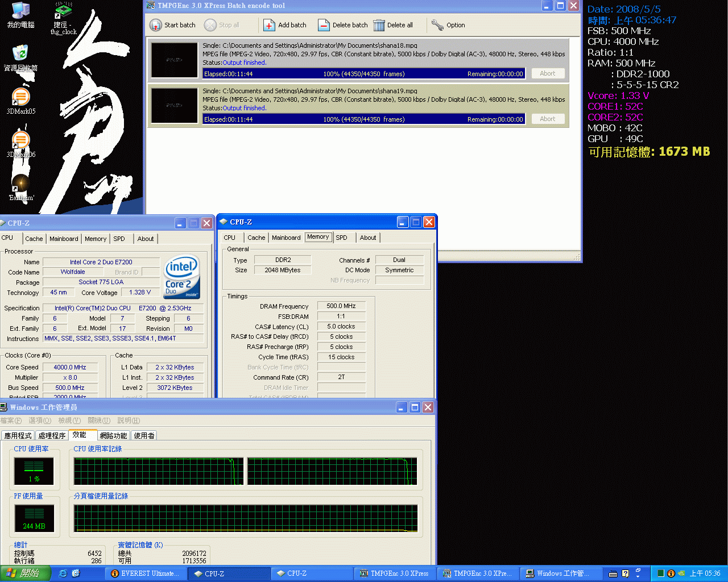Select the shana19.mpg batch thumbnail
Viewport: 728px width, 582px height.
point(175,105)
